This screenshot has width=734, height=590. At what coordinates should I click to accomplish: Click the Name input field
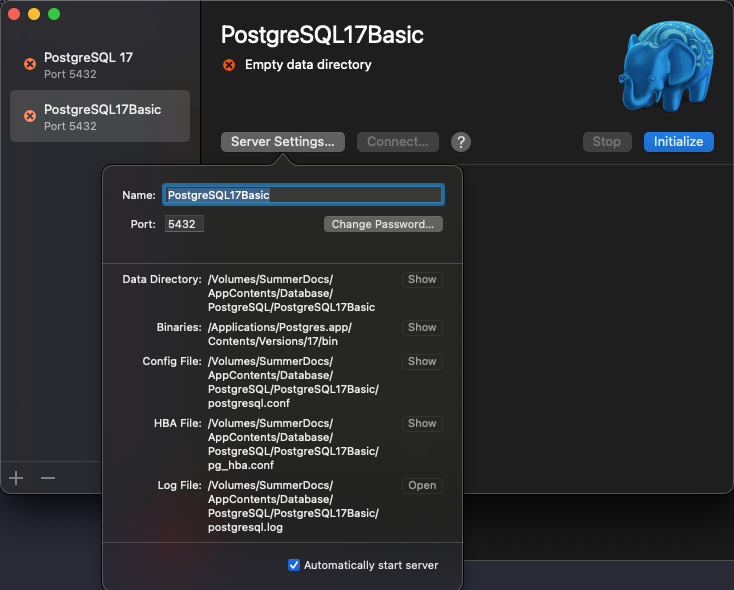(303, 195)
